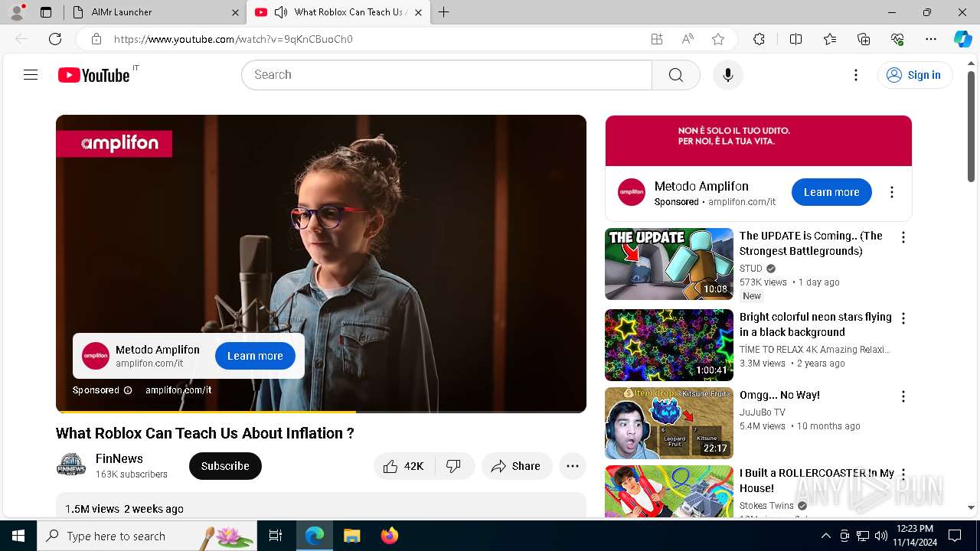Show hidden system tray icons

[x=825, y=536]
